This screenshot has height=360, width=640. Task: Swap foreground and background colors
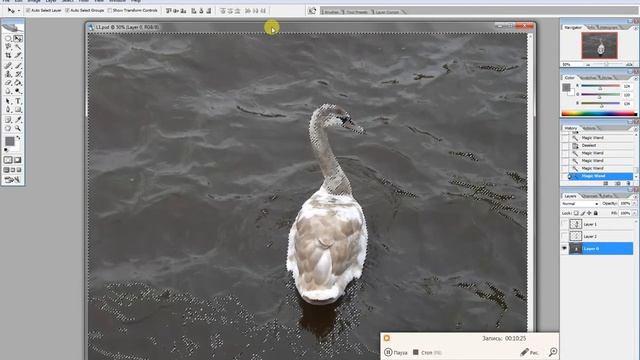click(18, 138)
